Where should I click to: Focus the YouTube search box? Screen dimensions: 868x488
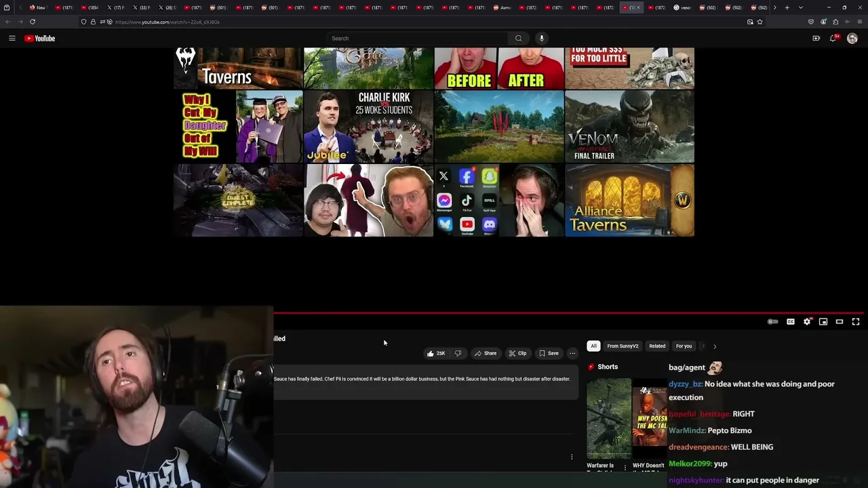coord(417,39)
